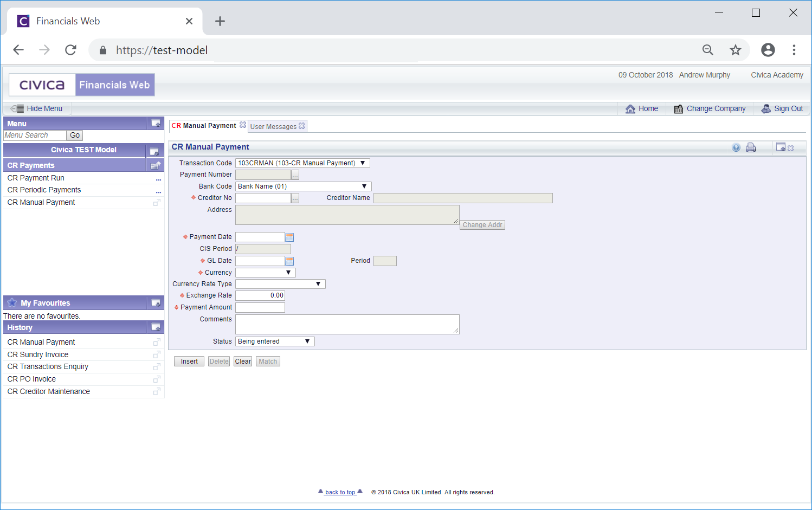Open the Bank Code dropdown
The image size is (812, 510).
(x=304, y=186)
